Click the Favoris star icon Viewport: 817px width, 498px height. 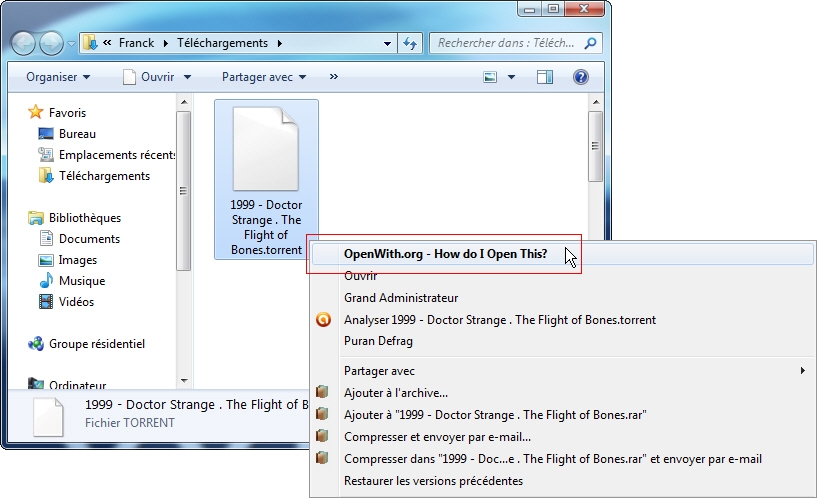coord(35,112)
